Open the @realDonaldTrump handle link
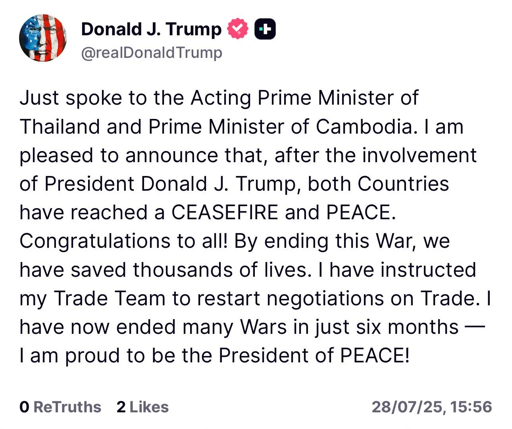This screenshot has height=429, width=512. (152, 53)
